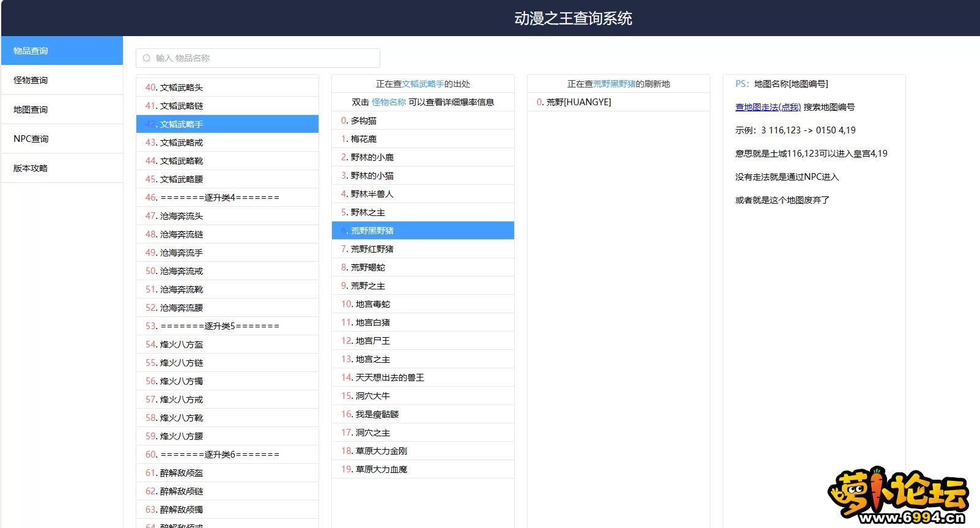The height and width of the screenshot is (528, 980).
Task: Select monster 7. 荒野红野猪
Action: pyautogui.click(x=423, y=249)
